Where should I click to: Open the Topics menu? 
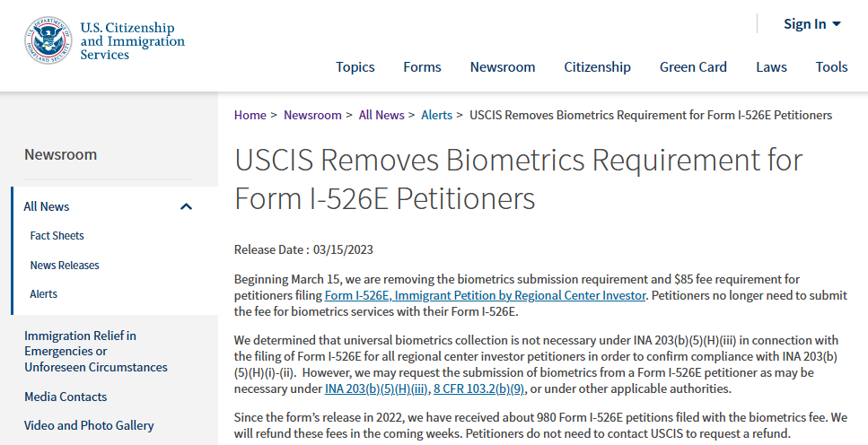[355, 67]
